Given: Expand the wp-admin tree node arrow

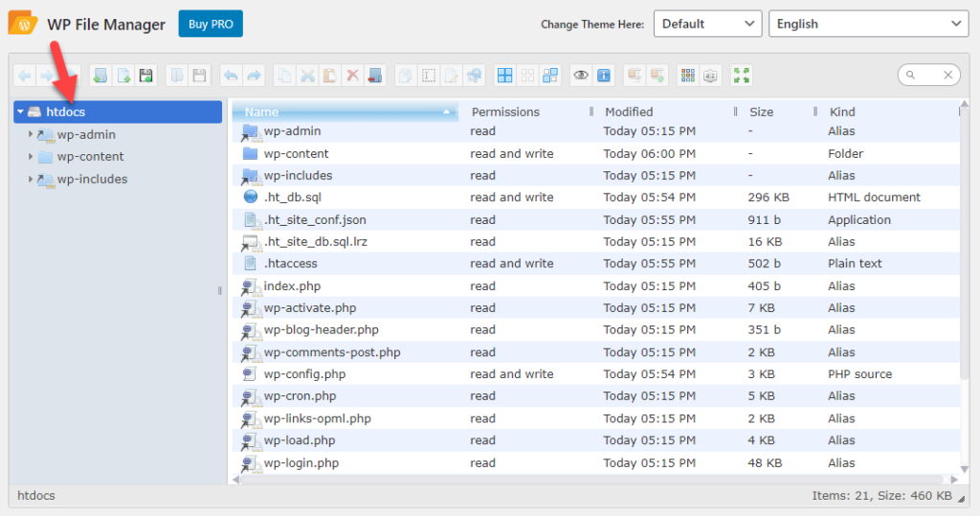Looking at the screenshot, I should 30,134.
